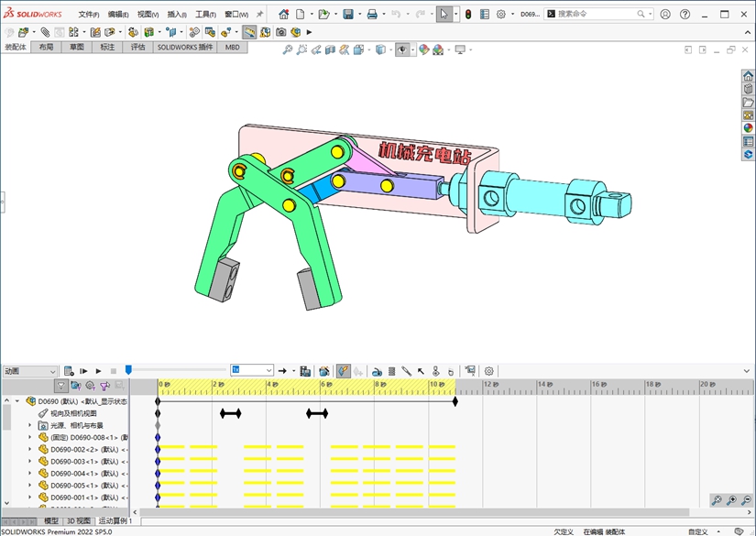This screenshot has height=536, width=756.
Task: Toggle the Filter Driving icon
Action: point(90,386)
